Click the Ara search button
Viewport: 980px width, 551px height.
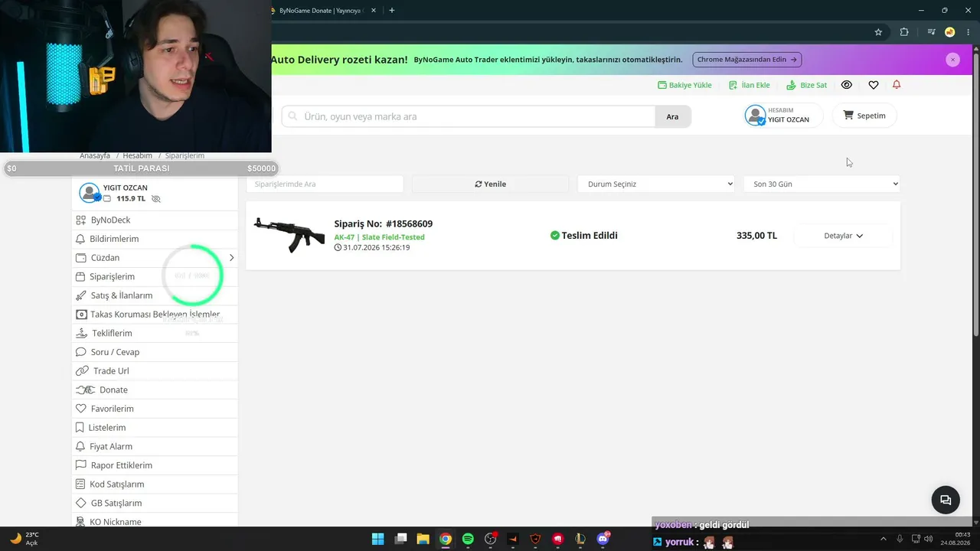click(673, 116)
